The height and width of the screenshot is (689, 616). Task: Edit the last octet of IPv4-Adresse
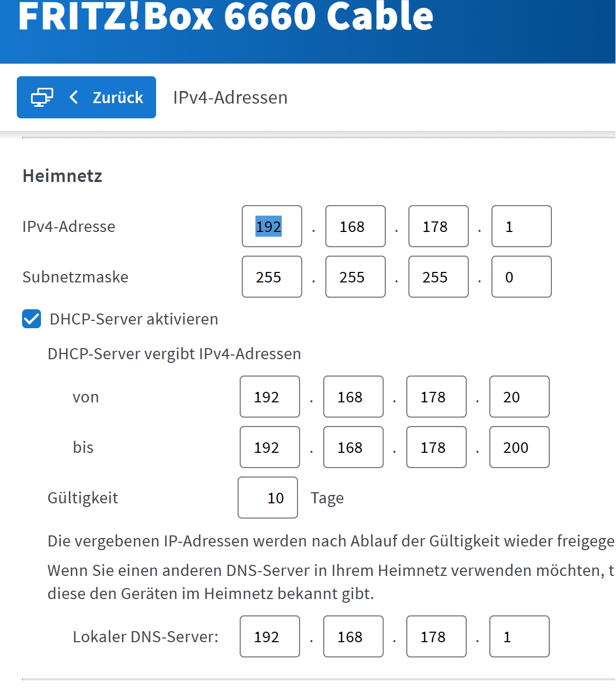(521, 227)
